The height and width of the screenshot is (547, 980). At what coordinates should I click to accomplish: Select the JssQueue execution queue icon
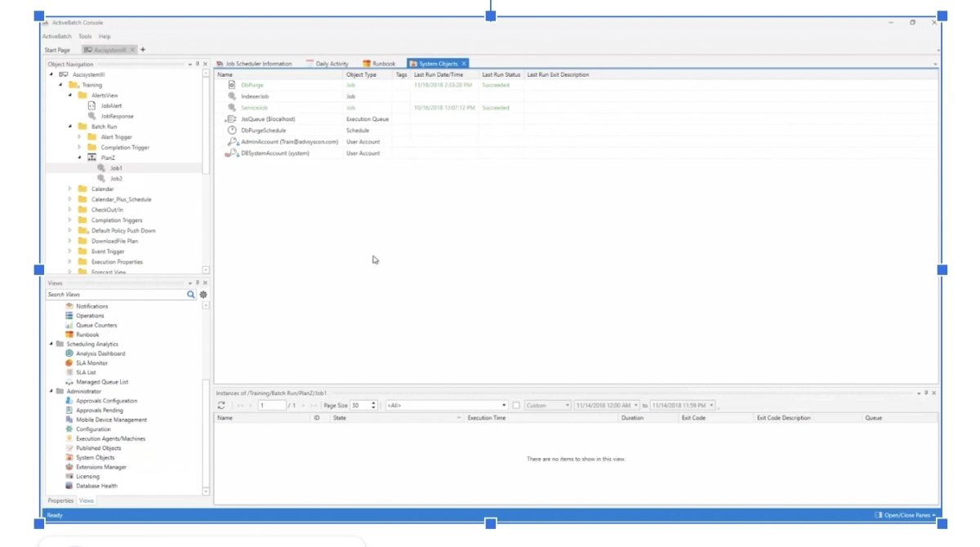click(x=232, y=119)
